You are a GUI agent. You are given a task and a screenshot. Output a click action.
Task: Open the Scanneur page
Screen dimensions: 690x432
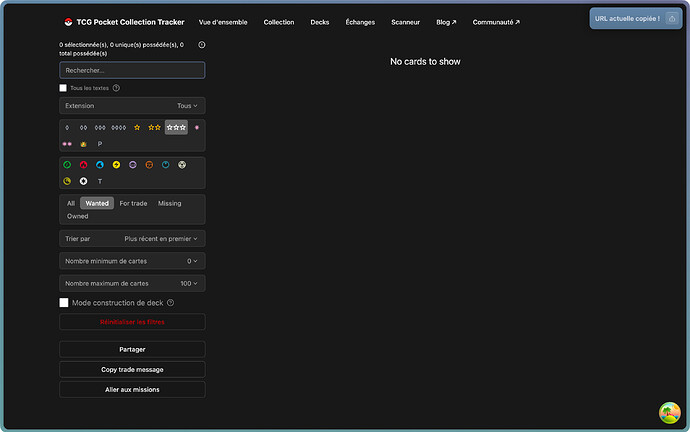coord(405,22)
